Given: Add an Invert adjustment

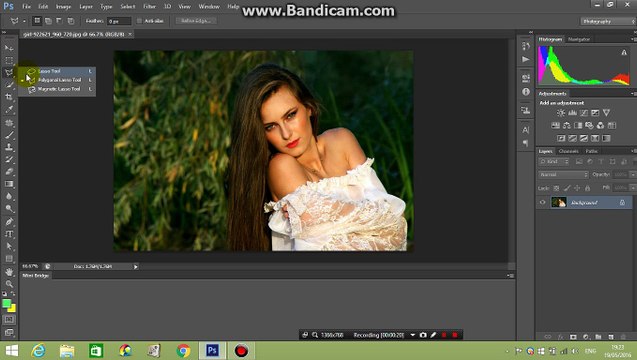Looking at the screenshot, I should click(561, 139).
